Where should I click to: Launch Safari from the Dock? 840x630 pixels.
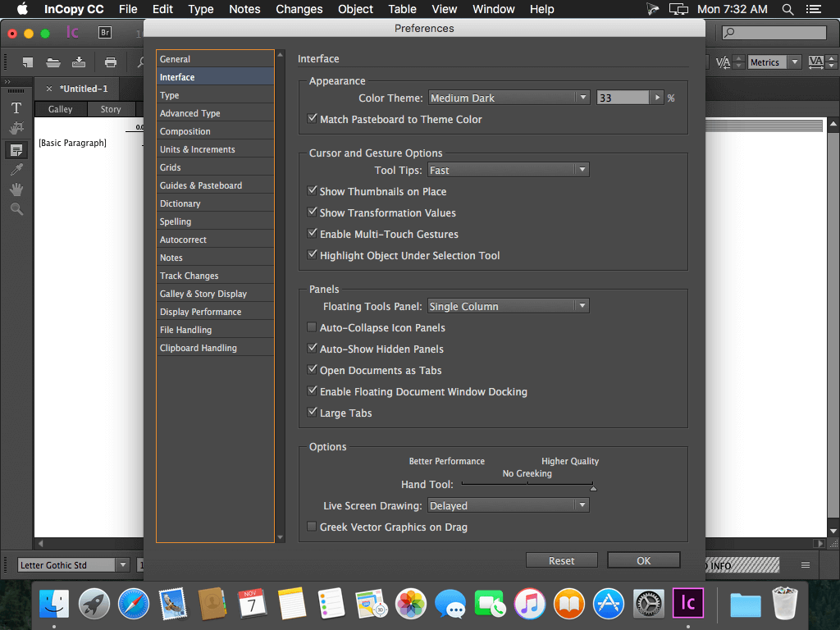[x=134, y=605]
